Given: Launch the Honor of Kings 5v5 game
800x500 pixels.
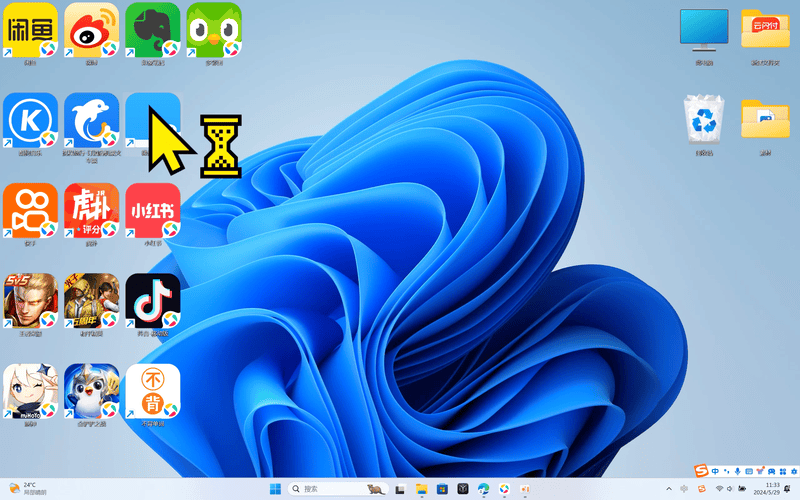Looking at the screenshot, I should [30, 301].
